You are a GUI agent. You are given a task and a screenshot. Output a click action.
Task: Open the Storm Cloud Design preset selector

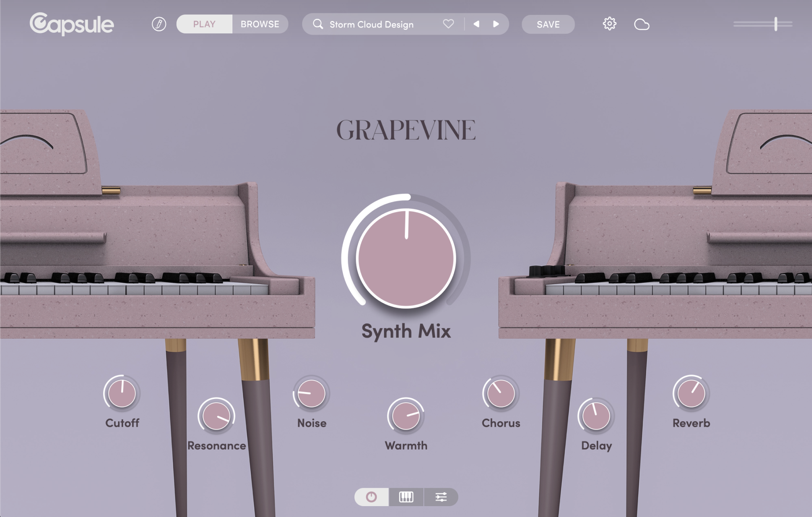coord(371,24)
